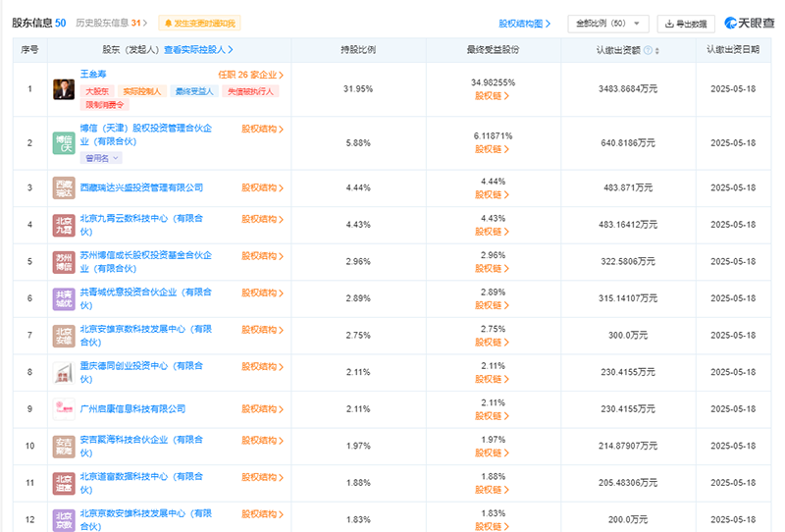This screenshot has height=532, width=785.
Task: Click the 实际控制人 tag
Action: click(142, 91)
